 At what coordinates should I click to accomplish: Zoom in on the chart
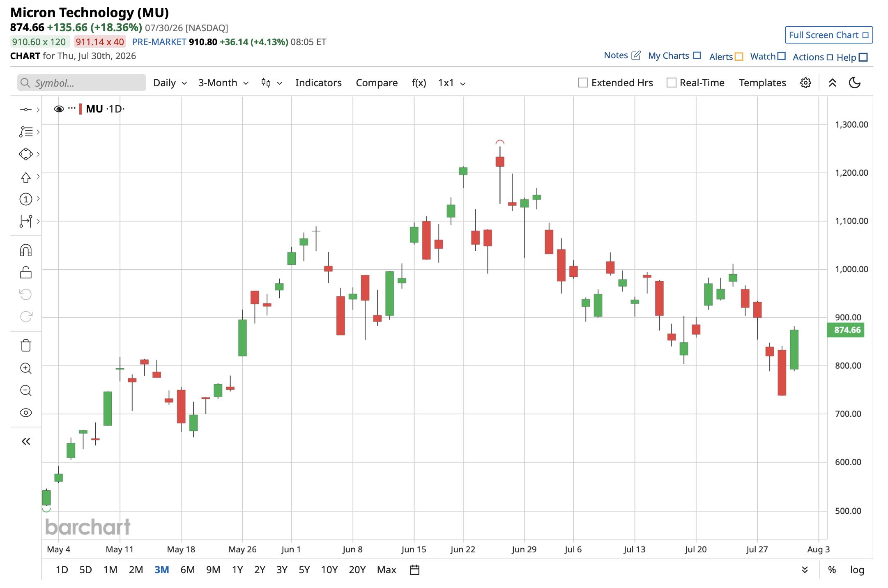tap(25, 368)
